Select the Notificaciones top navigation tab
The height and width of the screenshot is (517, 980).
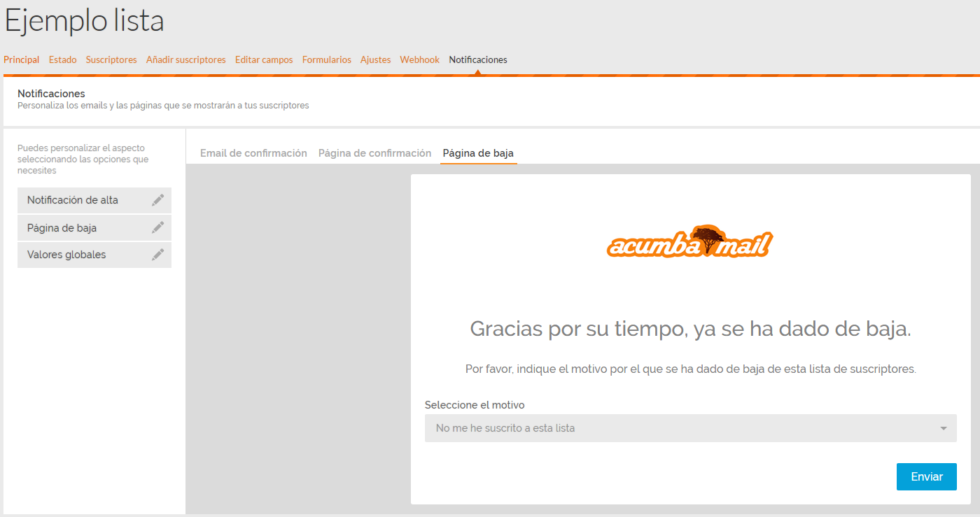(x=478, y=60)
